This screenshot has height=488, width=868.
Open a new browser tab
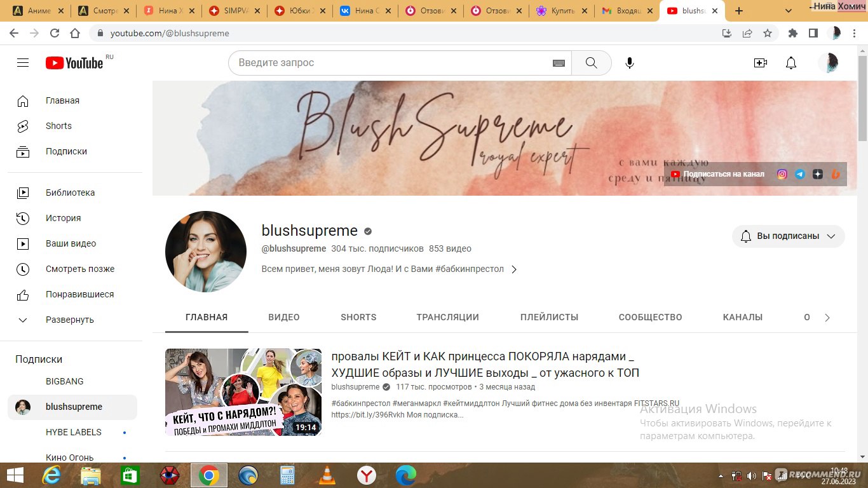(x=739, y=11)
